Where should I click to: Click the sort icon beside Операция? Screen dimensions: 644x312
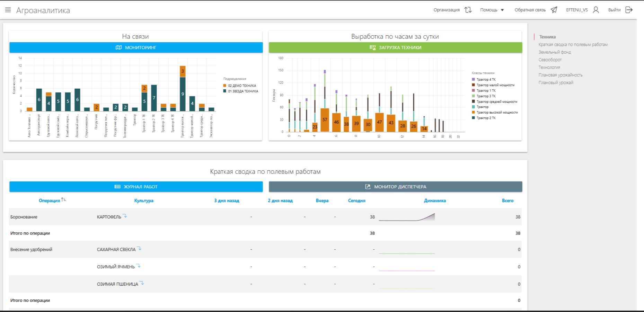click(63, 200)
